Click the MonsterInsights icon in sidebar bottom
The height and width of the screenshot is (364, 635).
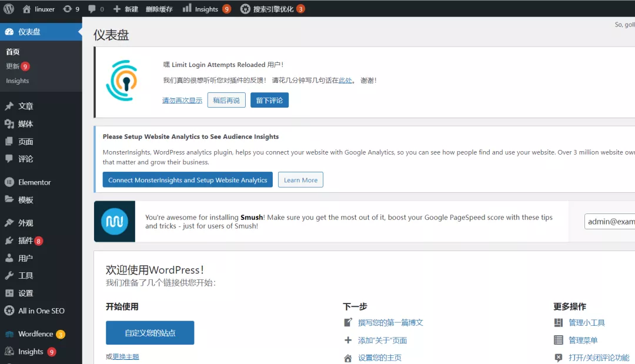9,352
